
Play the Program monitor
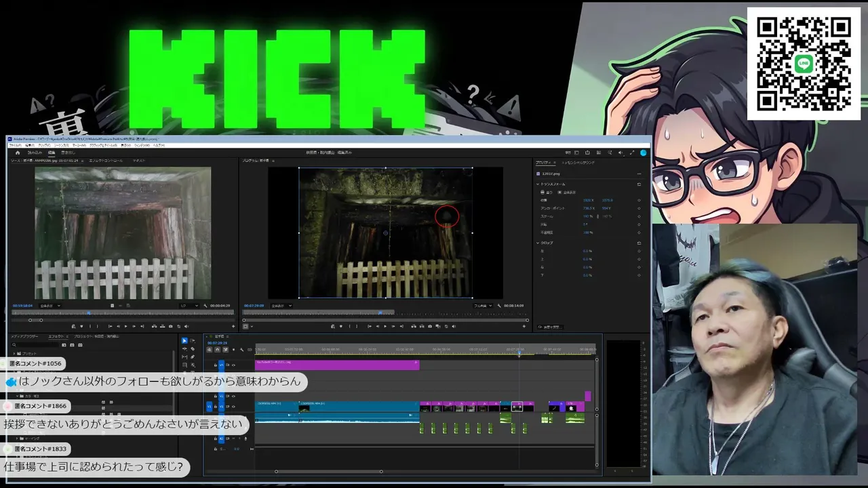pyautogui.click(x=386, y=326)
